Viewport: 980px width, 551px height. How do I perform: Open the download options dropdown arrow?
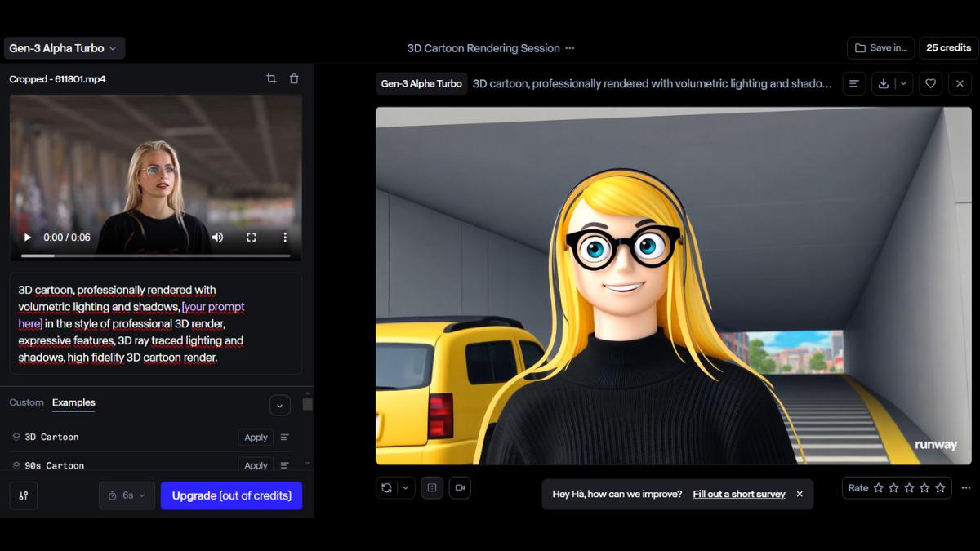(x=903, y=83)
